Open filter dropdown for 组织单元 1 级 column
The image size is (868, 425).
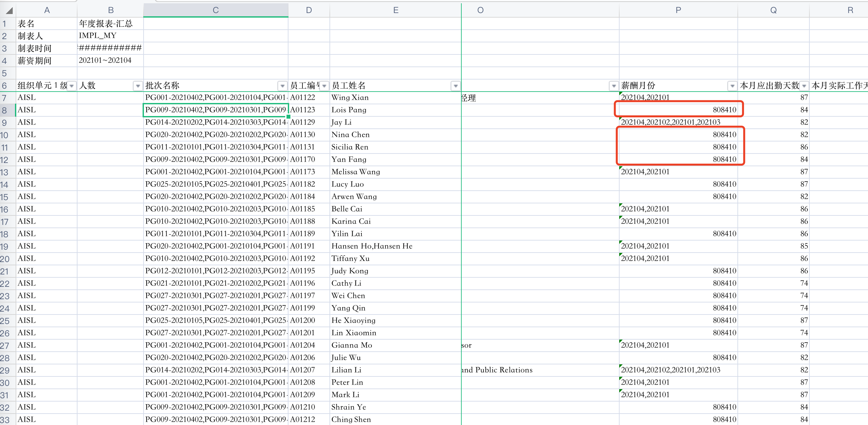click(x=71, y=86)
